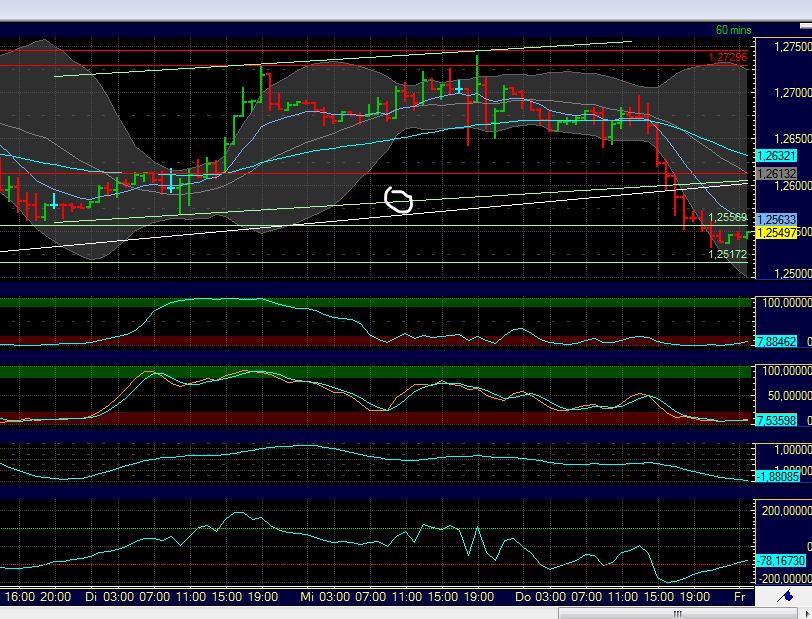This screenshot has width=812, height=619.
Task: Click the 'Do' day label on time axis
Action: click(523, 597)
